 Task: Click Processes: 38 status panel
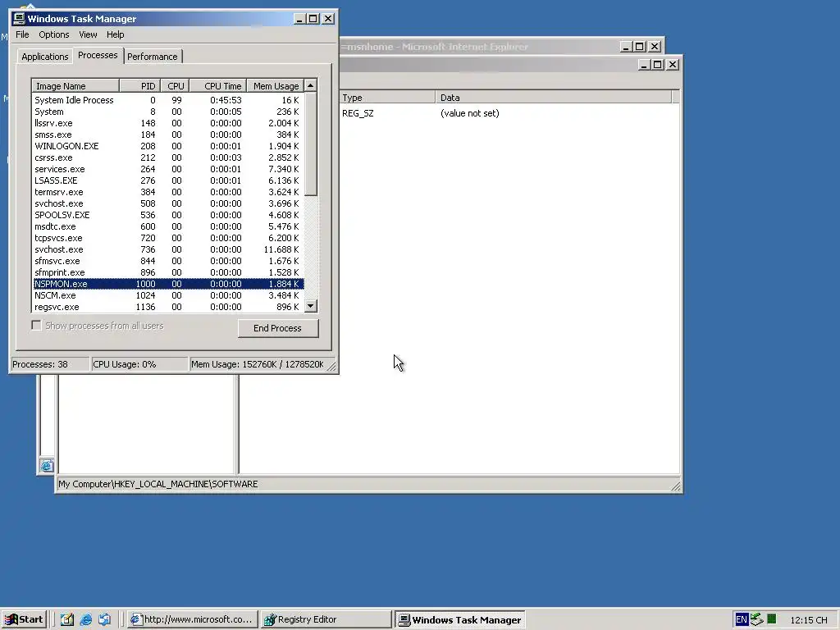click(50, 364)
